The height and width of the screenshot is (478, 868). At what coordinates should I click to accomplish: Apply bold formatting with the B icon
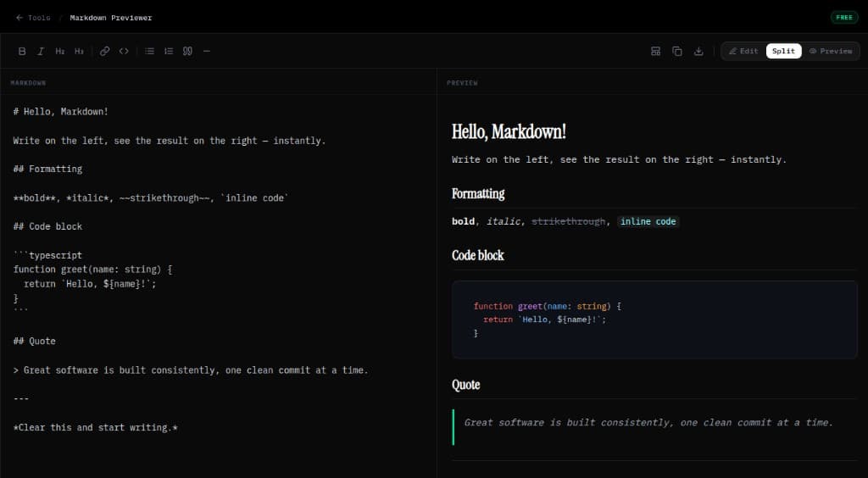point(22,51)
